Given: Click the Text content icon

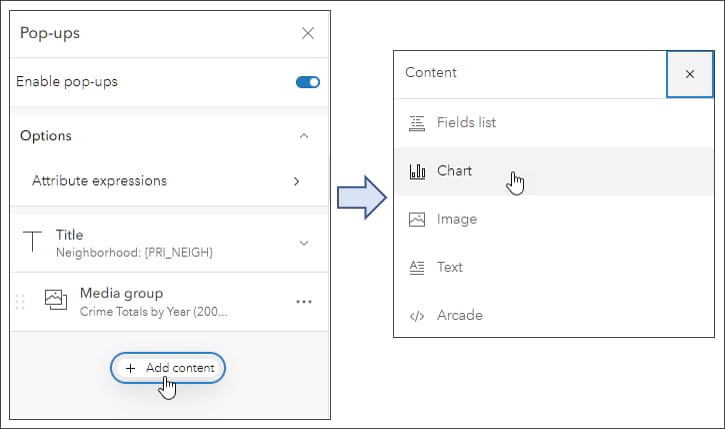Looking at the screenshot, I should coord(417,267).
